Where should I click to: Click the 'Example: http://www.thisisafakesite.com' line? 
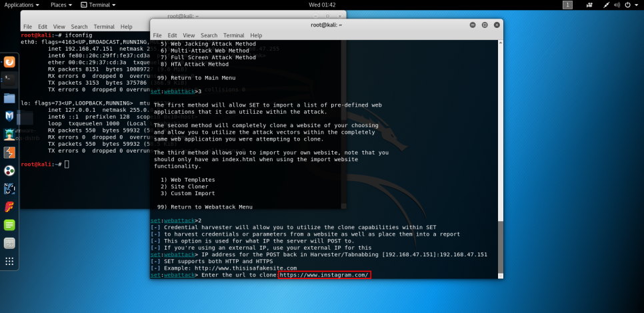[223, 268]
